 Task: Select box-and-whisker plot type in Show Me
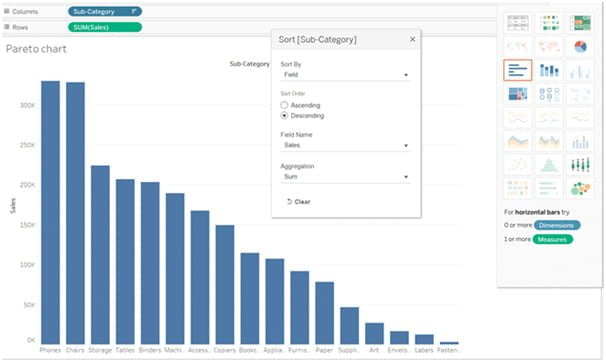[x=580, y=165]
